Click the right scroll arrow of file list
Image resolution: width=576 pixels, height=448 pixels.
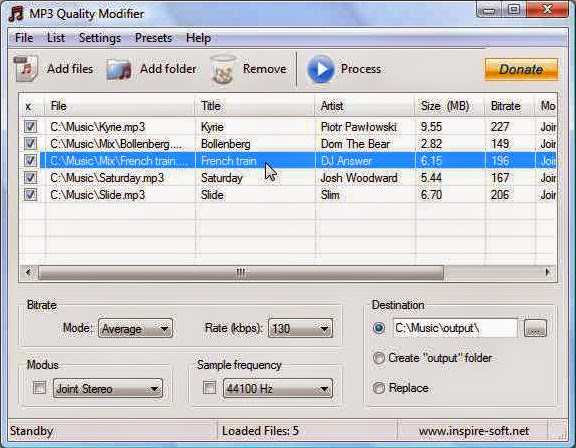click(548, 272)
